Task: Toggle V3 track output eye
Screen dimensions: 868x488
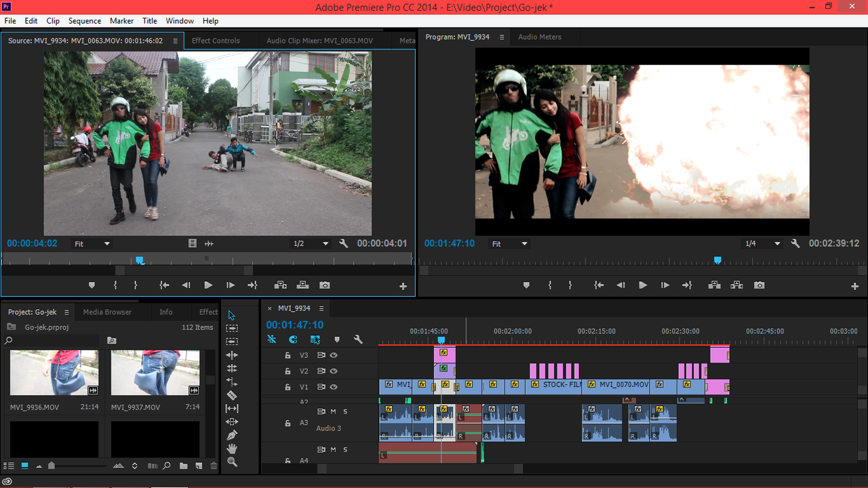Action: pos(334,355)
